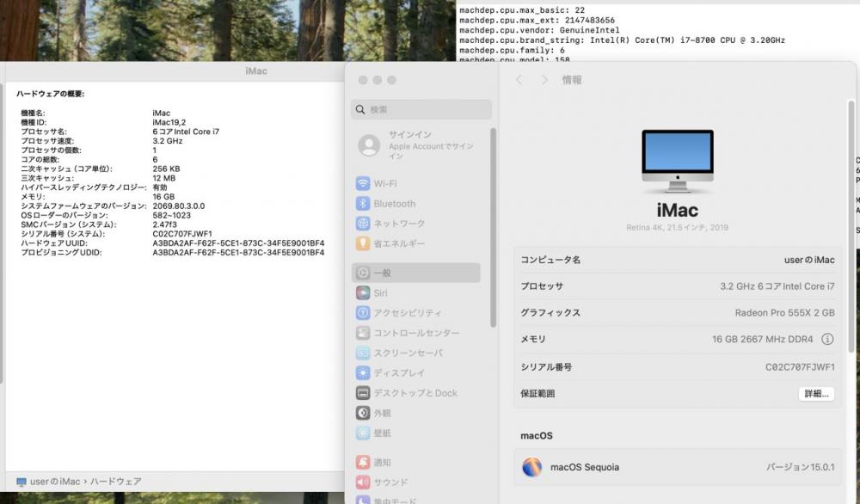Click 16 GB 2667 MHz DDR4 value

(x=762, y=339)
